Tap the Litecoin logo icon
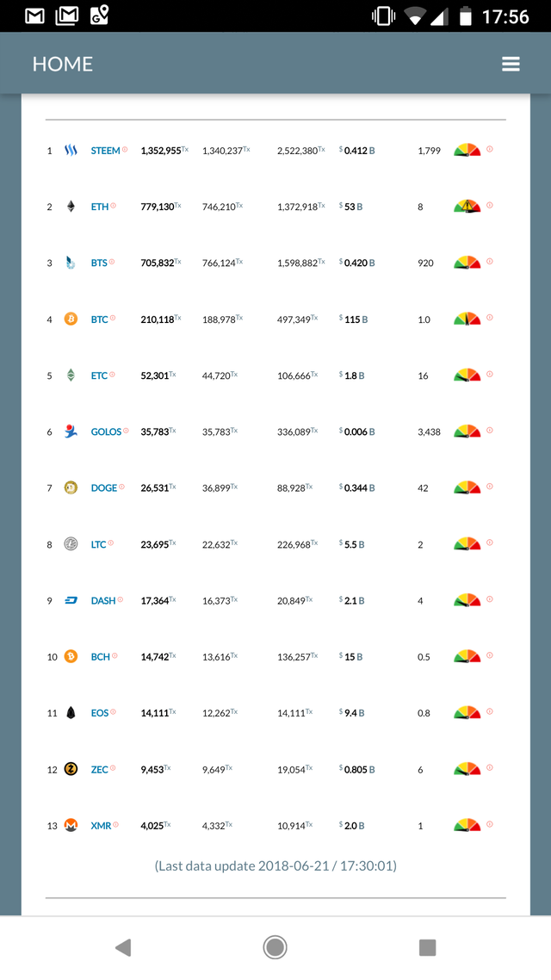 tap(71, 544)
